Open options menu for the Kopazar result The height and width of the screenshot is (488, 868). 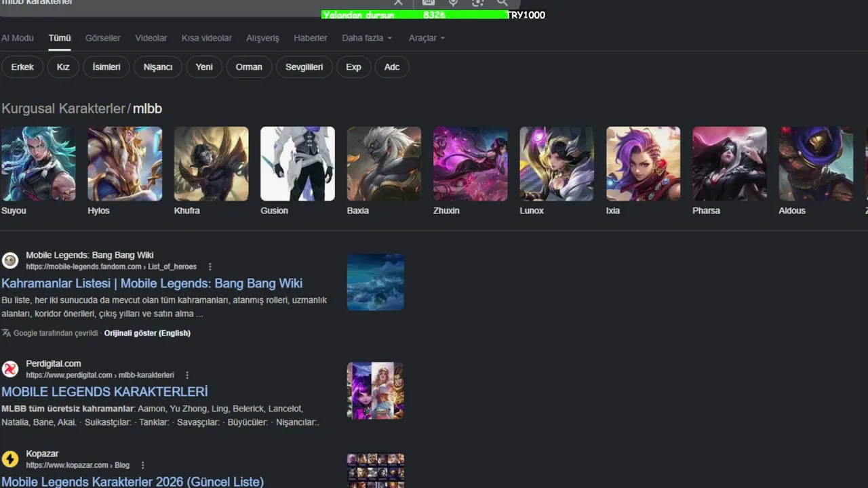click(143, 466)
